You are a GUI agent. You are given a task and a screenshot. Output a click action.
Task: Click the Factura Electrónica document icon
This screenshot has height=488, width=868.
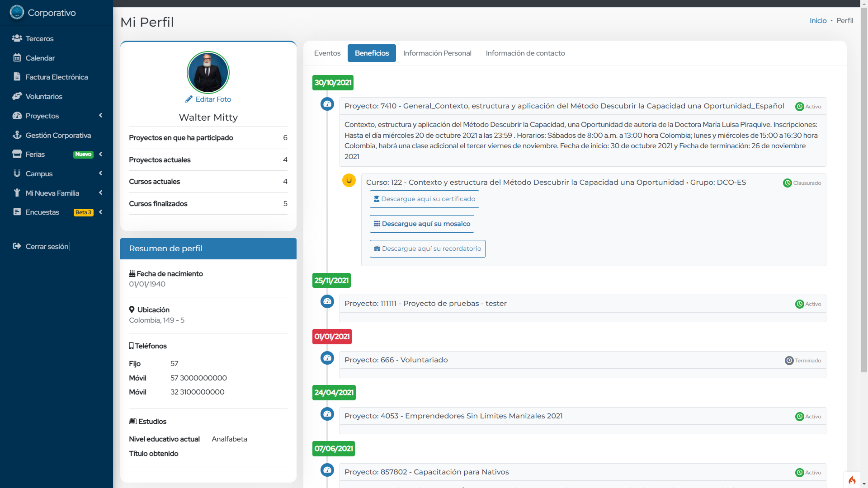[17, 77]
